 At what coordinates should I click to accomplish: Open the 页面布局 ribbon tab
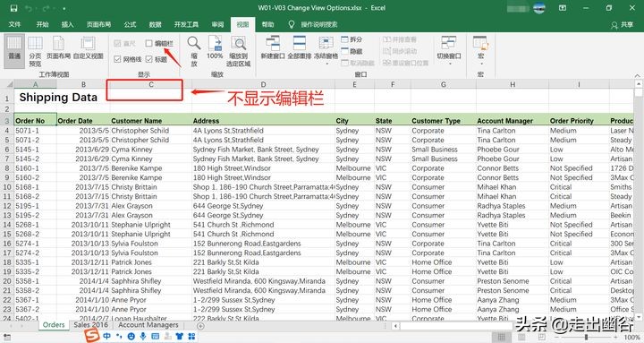click(99, 24)
